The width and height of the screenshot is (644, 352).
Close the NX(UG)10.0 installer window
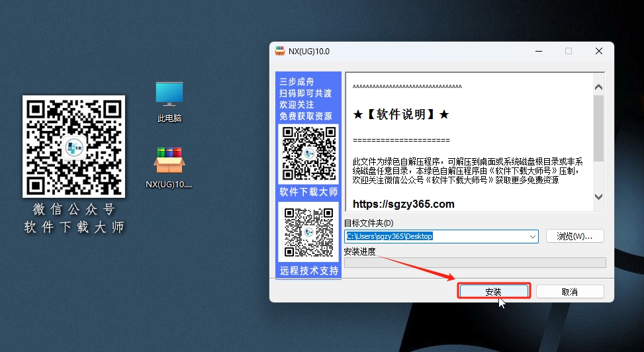(x=599, y=51)
